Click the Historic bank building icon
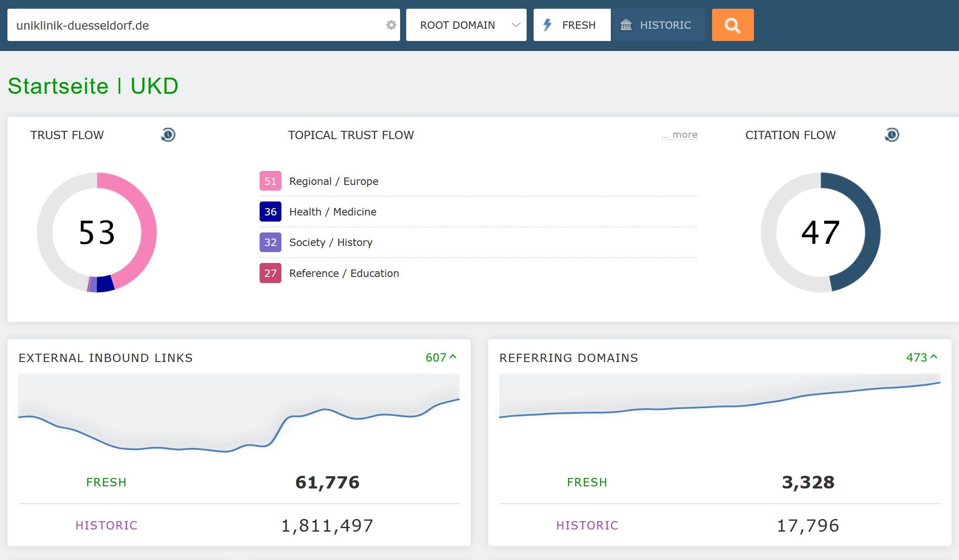Image resolution: width=959 pixels, height=560 pixels. point(626,25)
